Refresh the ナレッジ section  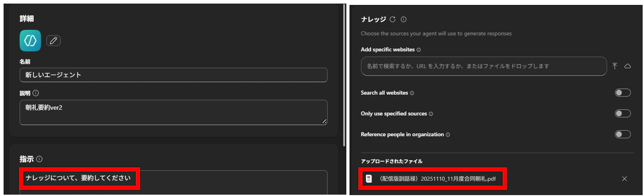(392, 19)
